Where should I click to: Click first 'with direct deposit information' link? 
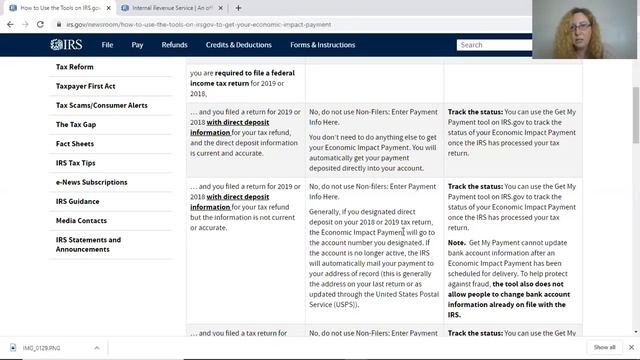[x=230, y=127]
